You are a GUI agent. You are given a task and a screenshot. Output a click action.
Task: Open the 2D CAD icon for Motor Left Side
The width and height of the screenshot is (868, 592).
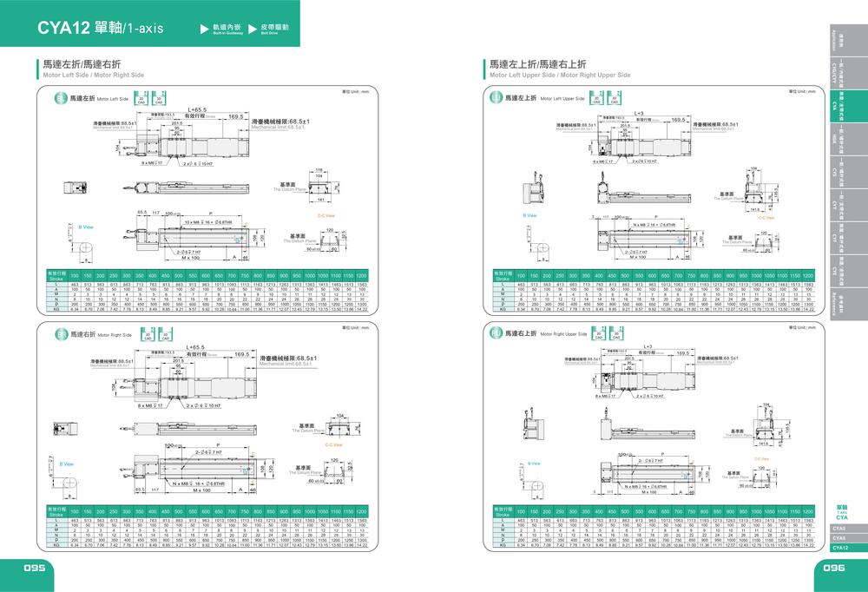coord(141,99)
